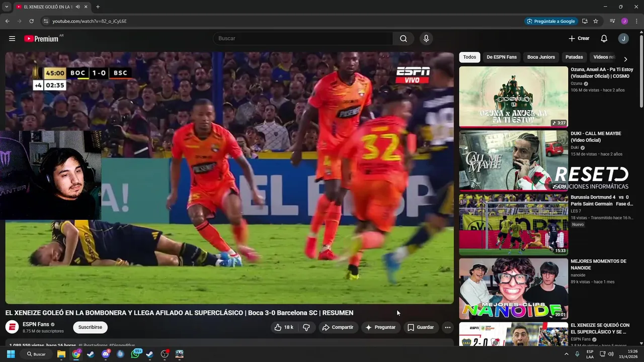644x362 pixels.
Task: Click the Compartir share button
Action: point(338,327)
